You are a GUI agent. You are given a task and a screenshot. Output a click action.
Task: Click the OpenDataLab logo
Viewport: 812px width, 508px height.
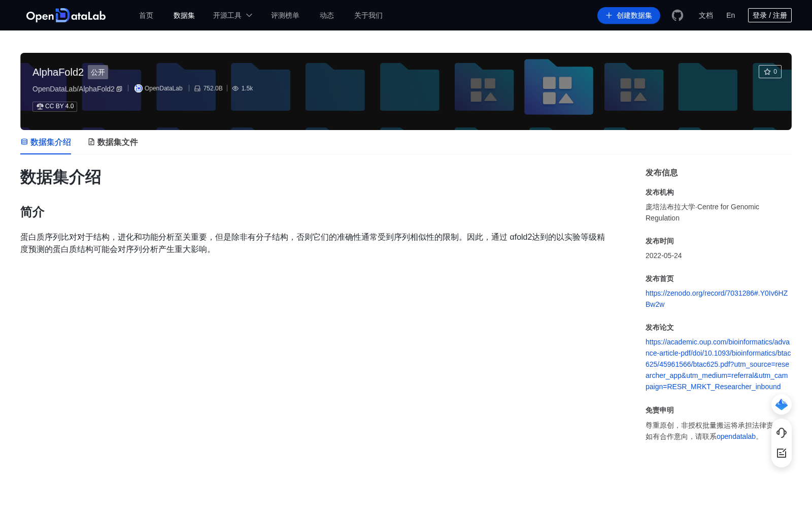pos(66,15)
